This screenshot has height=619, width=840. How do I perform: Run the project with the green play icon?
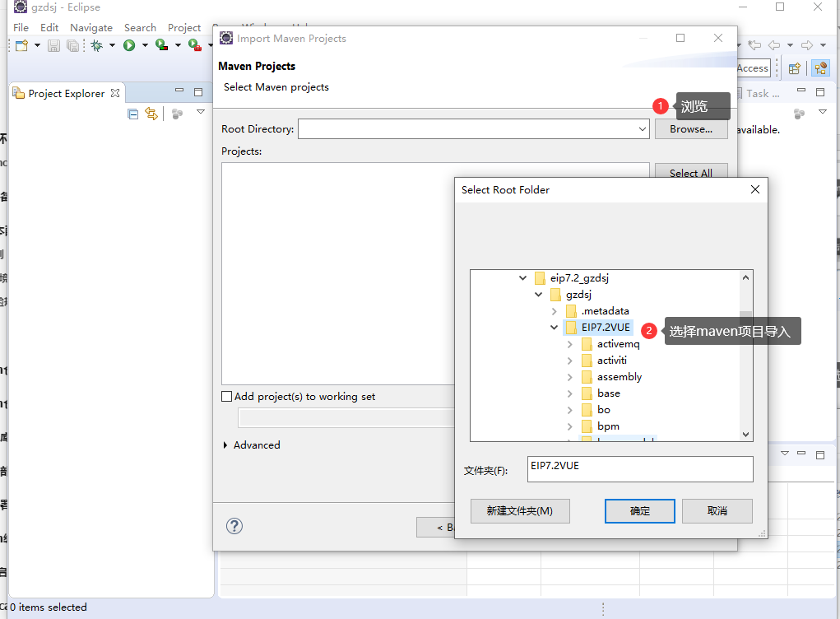click(x=129, y=45)
